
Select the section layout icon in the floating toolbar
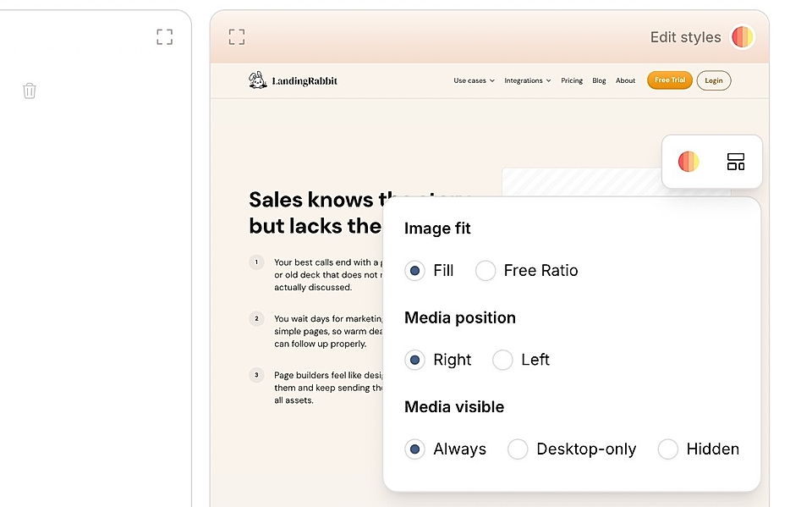point(735,161)
